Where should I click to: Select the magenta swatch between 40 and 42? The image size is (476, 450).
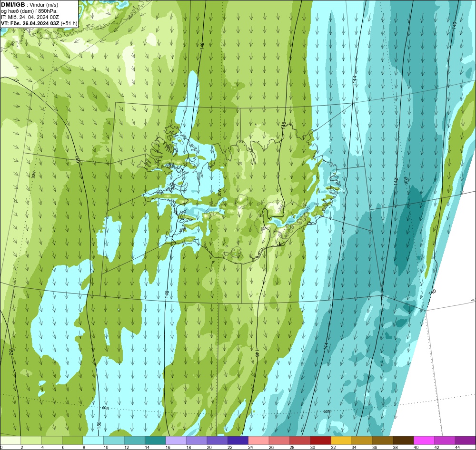424,440
